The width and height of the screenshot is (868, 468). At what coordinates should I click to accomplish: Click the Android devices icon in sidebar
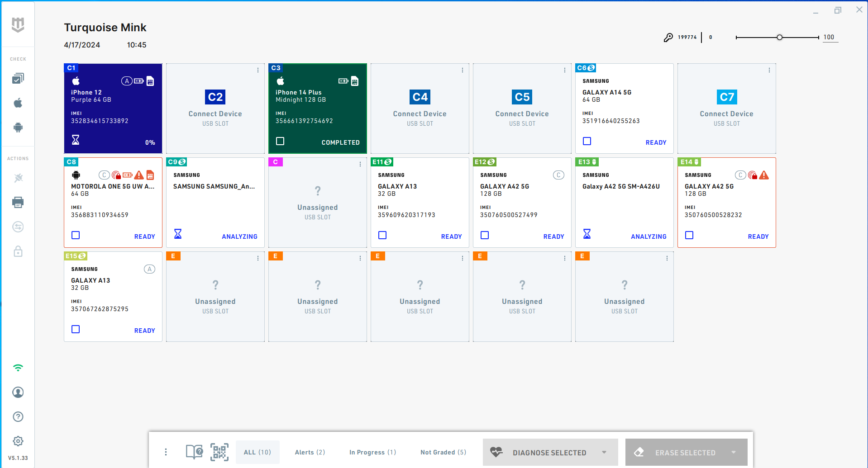pos(18,128)
